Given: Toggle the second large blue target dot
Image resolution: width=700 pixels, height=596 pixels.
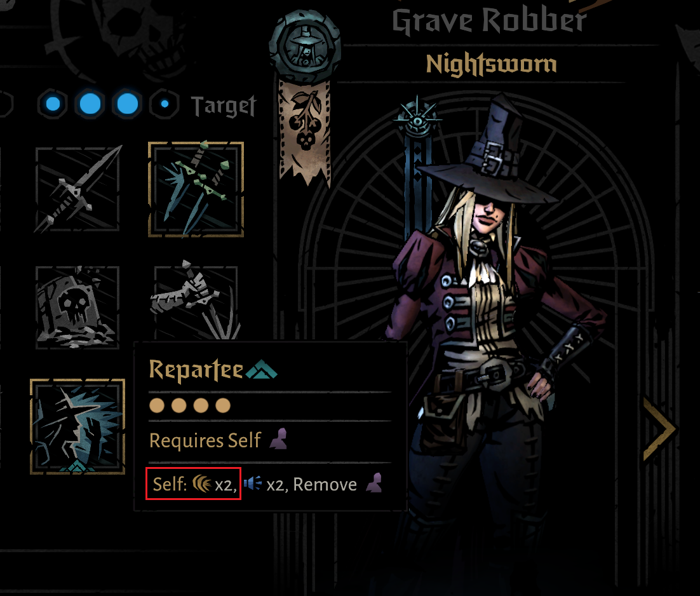Looking at the screenshot, I should tap(90, 104).
